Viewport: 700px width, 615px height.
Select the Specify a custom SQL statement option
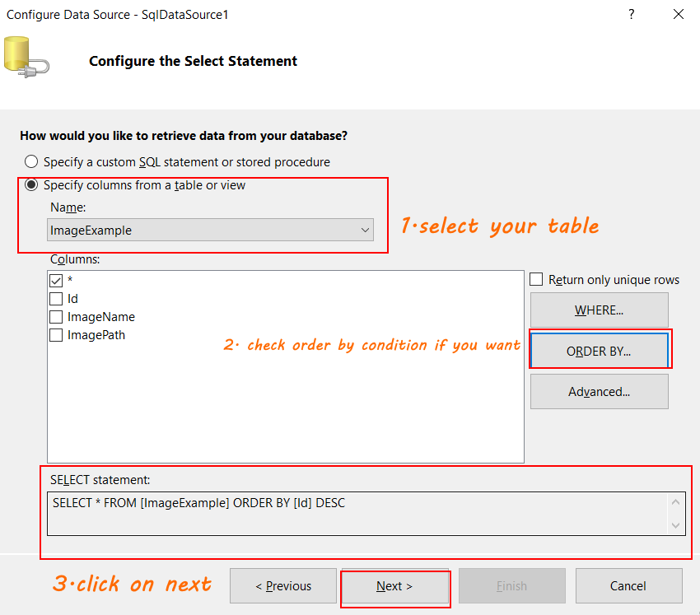30,161
